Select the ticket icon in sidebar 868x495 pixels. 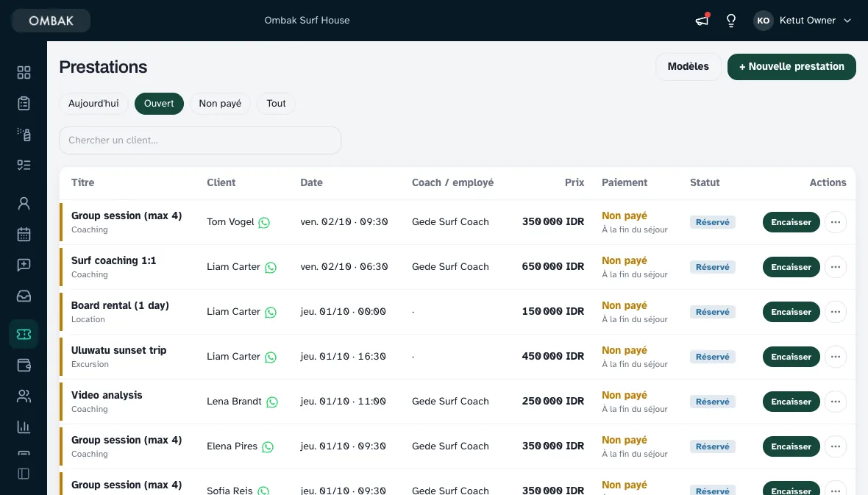click(24, 334)
